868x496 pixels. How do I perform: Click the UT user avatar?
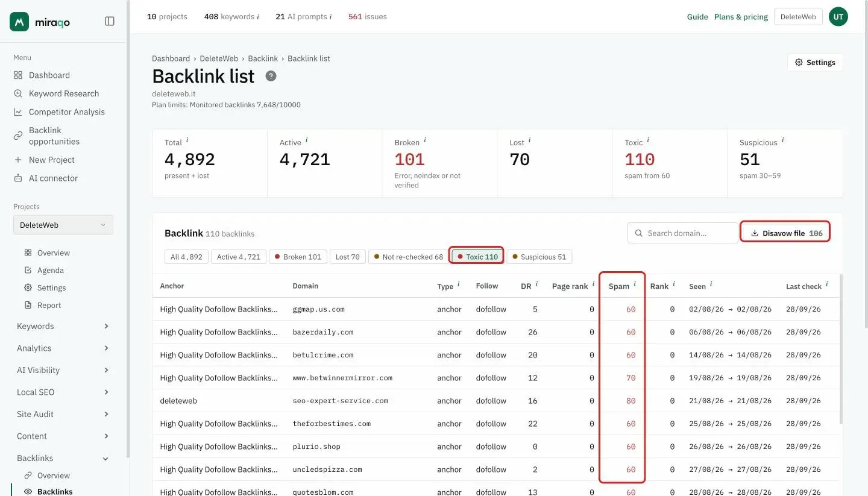click(x=838, y=17)
